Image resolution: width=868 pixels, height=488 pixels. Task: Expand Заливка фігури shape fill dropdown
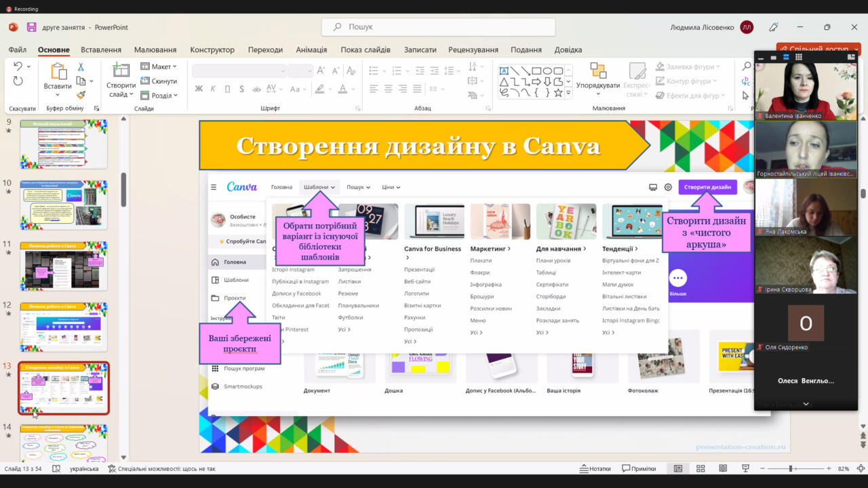(x=717, y=66)
